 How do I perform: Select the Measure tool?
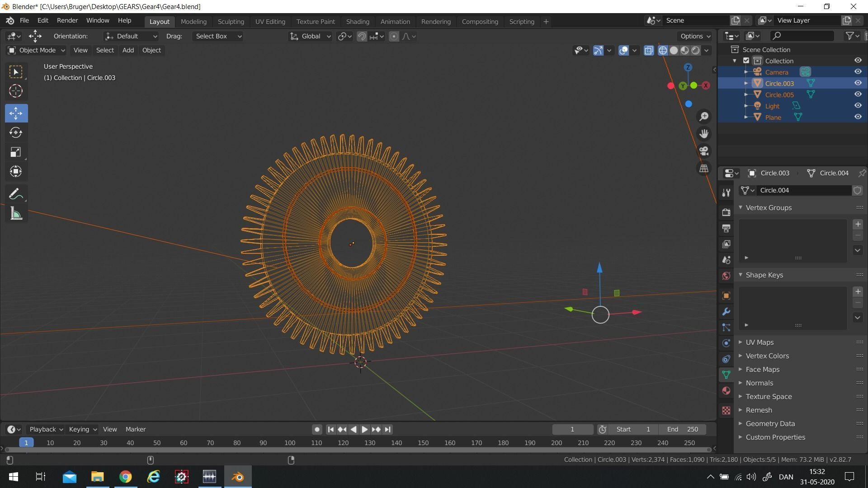[x=16, y=214]
